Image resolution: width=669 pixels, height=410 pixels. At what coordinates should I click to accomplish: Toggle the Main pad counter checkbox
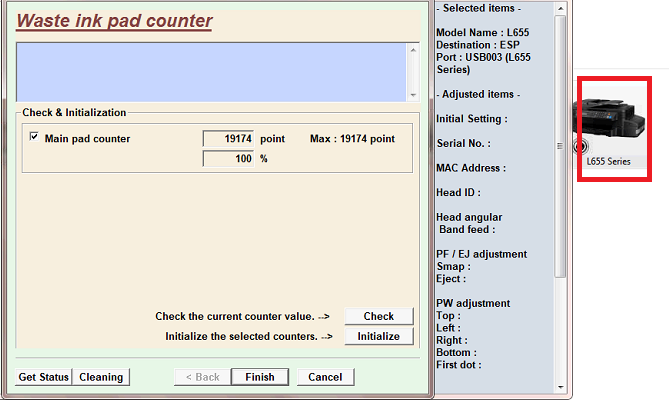35,138
